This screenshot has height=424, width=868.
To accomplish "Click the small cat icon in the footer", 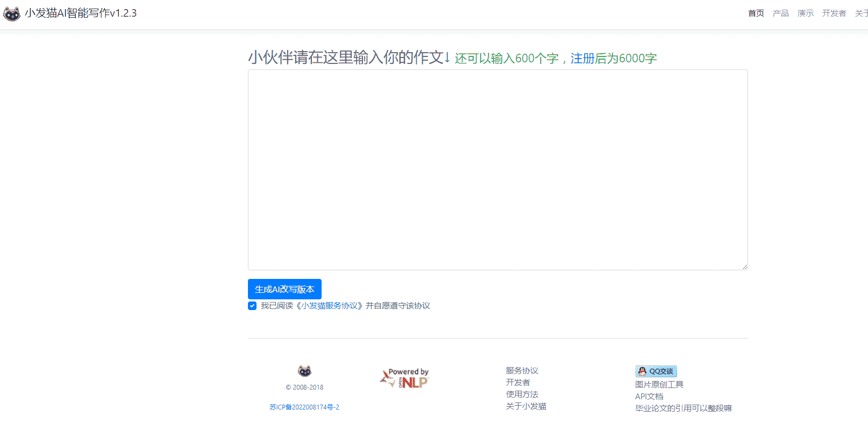I will coord(304,371).
